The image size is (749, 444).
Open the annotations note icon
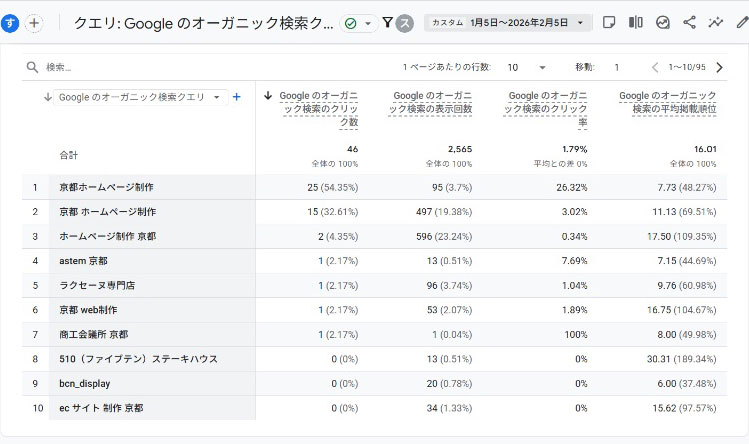[x=609, y=22]
